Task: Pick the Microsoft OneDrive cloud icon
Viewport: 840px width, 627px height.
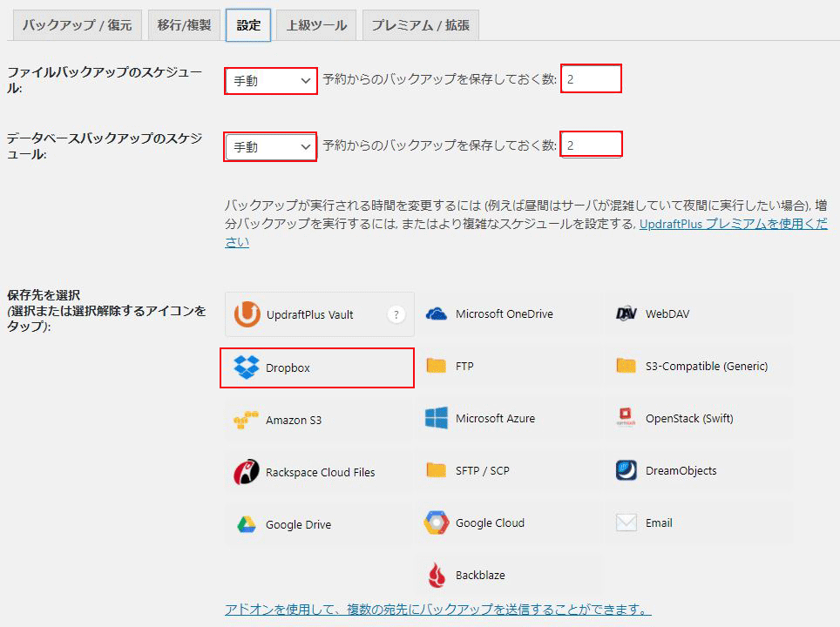Action: 437,313
